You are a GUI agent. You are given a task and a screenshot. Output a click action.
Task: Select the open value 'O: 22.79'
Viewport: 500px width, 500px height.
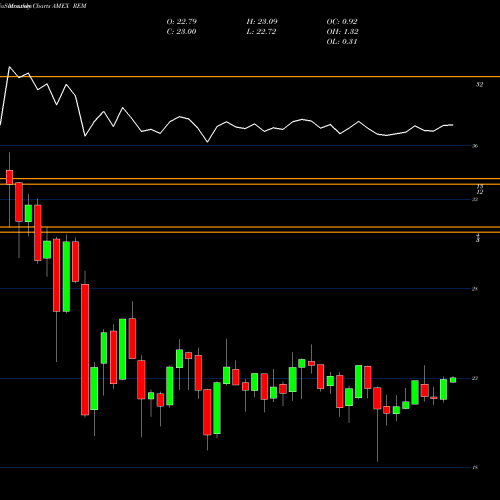181,21
